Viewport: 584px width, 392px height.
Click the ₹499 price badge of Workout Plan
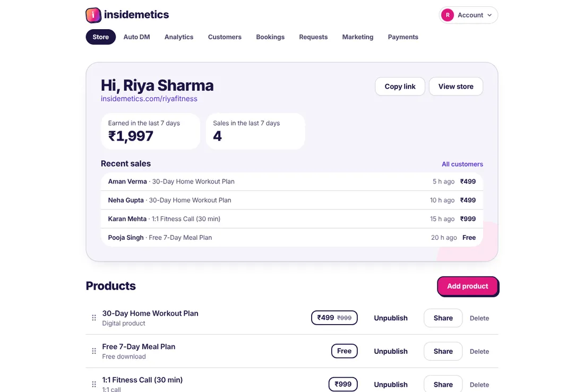(334, 318)
